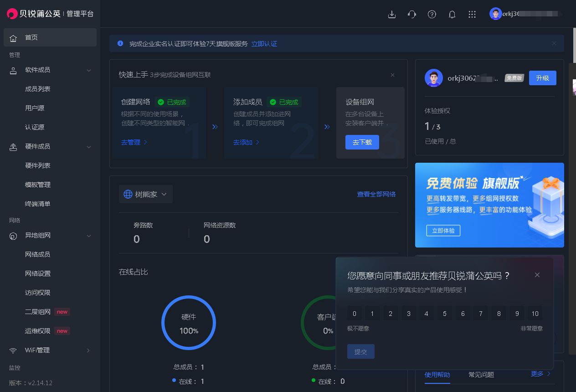Click the 硬件 100% online ring chart
576x392 pixels.
189,323
